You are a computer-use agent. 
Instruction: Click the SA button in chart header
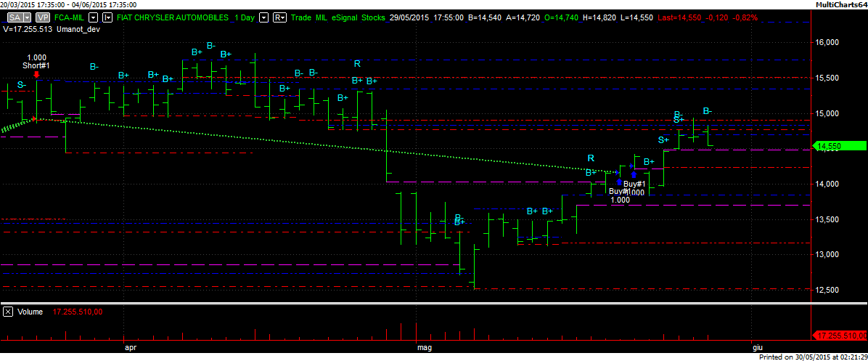click(15, 17)
